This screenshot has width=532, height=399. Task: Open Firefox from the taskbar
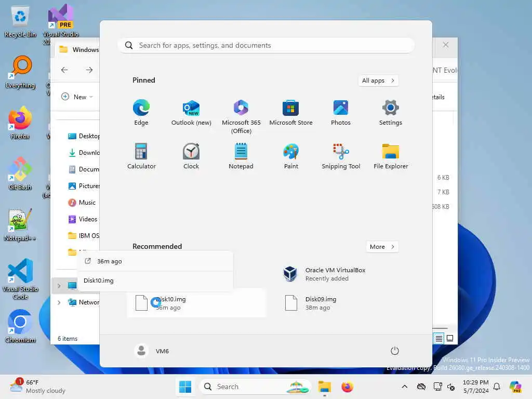(347, 387)
